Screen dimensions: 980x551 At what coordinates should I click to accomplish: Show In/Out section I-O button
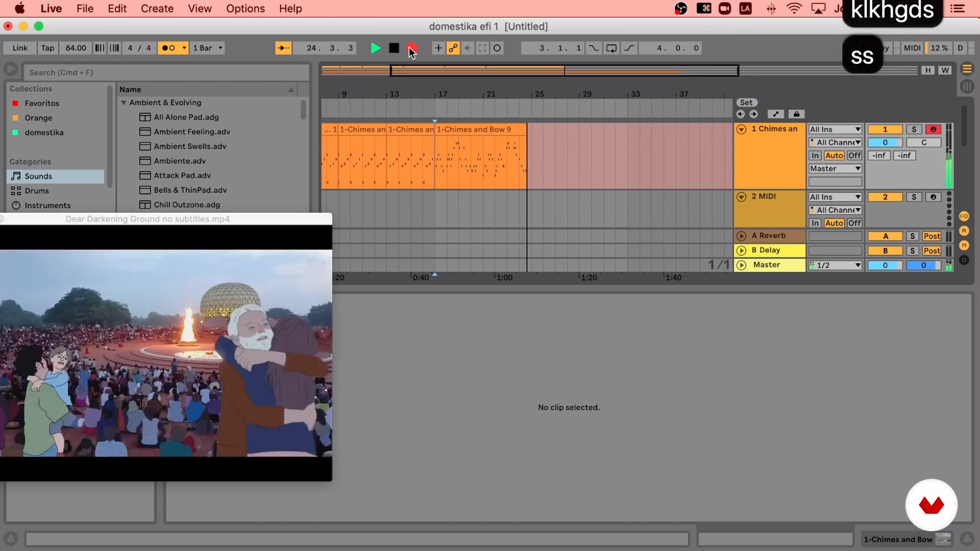click(x=964, y=216)
